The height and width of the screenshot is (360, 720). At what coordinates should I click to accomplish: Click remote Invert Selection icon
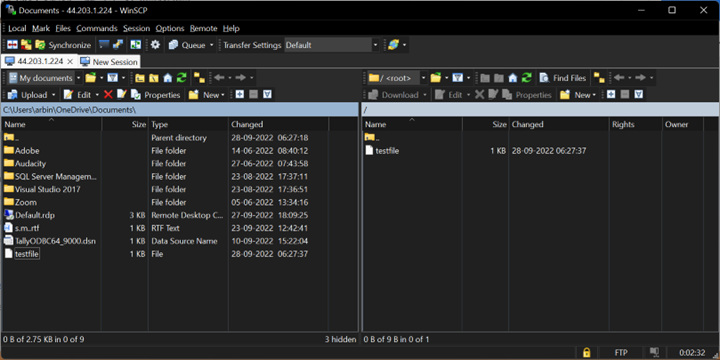click(x=638, y=95)
